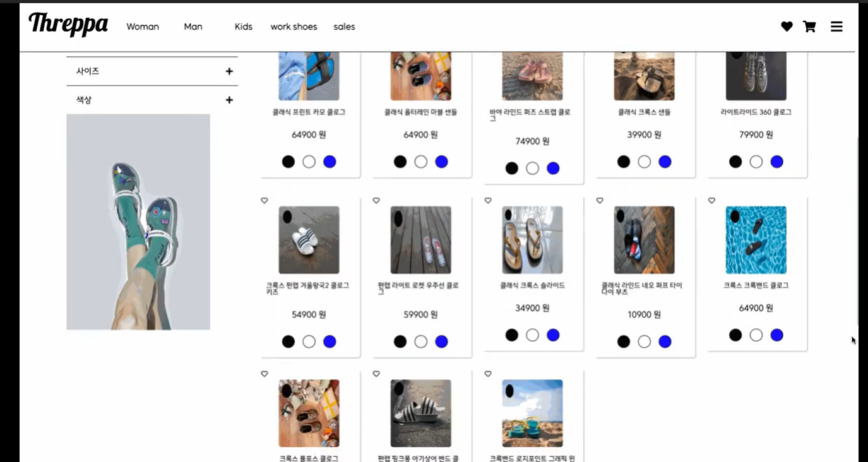
Task: Open product 클래식 올터레인 마블 샌들
Action: coord(420,112)
